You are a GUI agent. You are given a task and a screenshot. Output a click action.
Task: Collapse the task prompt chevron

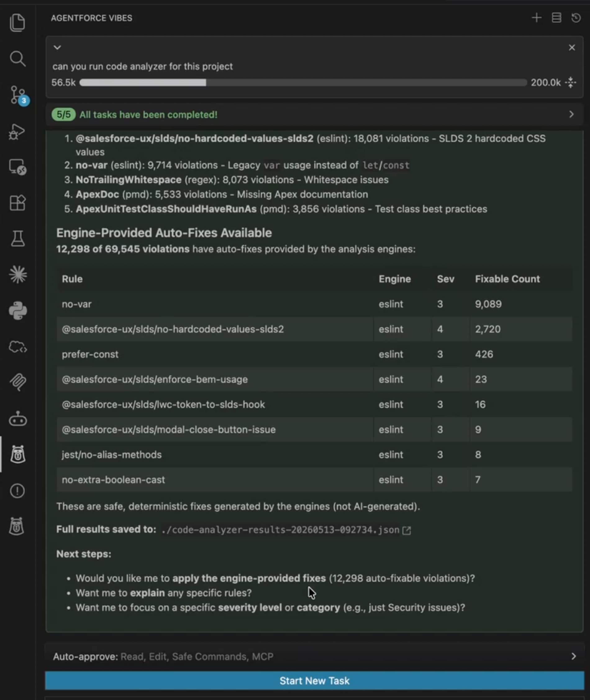point(57,48)
